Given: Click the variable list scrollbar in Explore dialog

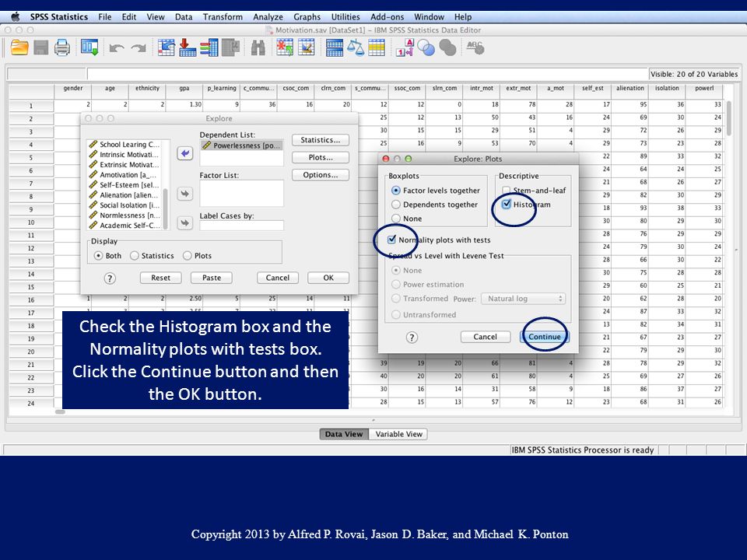Looking at the screenshot, I should point(165,208).
